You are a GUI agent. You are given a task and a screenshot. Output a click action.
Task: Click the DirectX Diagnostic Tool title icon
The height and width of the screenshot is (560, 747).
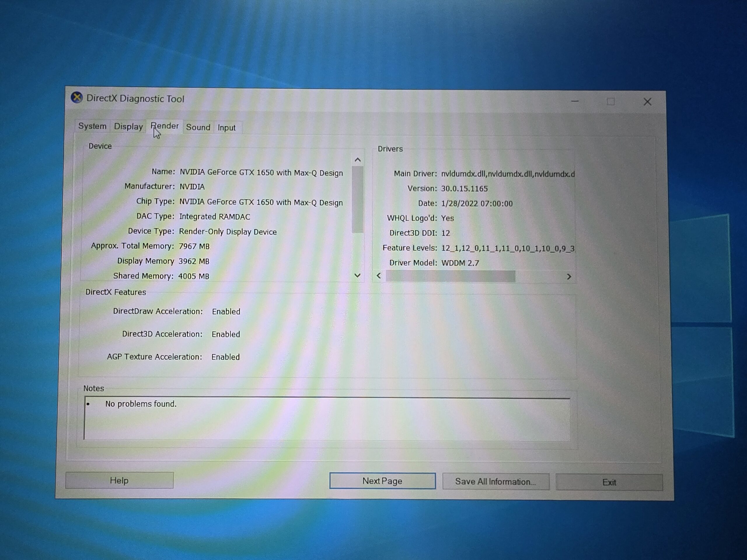point(77,98)
